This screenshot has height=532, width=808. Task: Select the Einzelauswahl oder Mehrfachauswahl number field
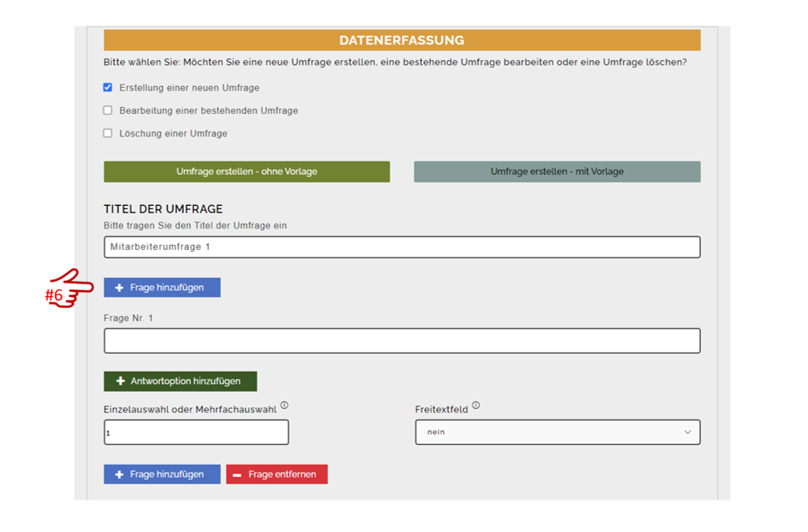pyautogui.click(x=197, y=432)
